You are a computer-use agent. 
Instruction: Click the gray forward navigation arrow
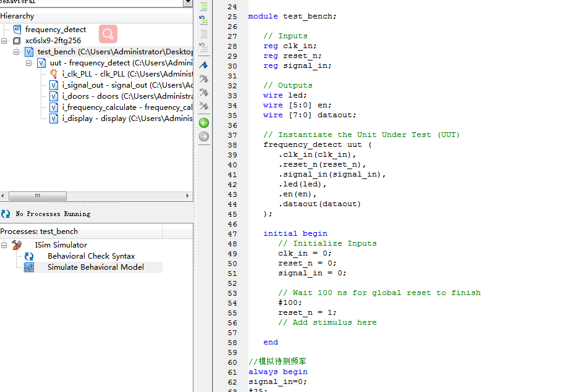[204, 136]
